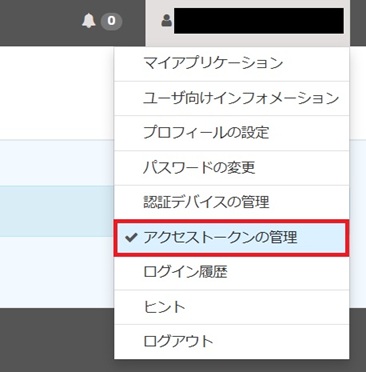Viewport: 366px width, 372px height.
Task: Select ユーザ向けインフォメーション menu entry
Action: coord(232,98)
